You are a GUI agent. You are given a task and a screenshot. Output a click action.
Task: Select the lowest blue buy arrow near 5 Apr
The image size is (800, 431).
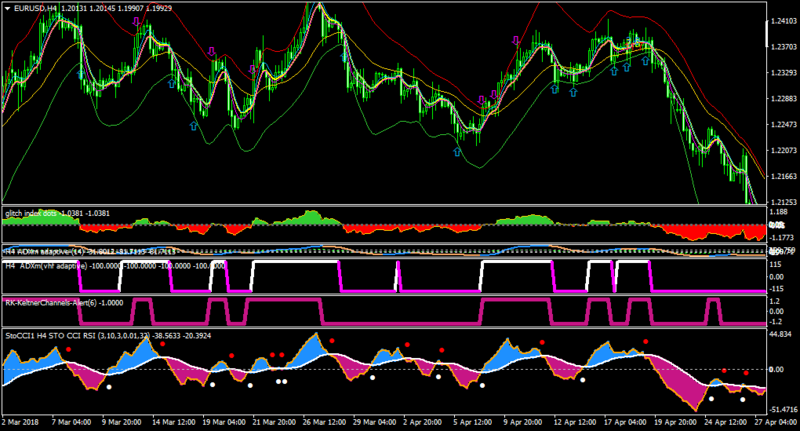coord(457,151)
